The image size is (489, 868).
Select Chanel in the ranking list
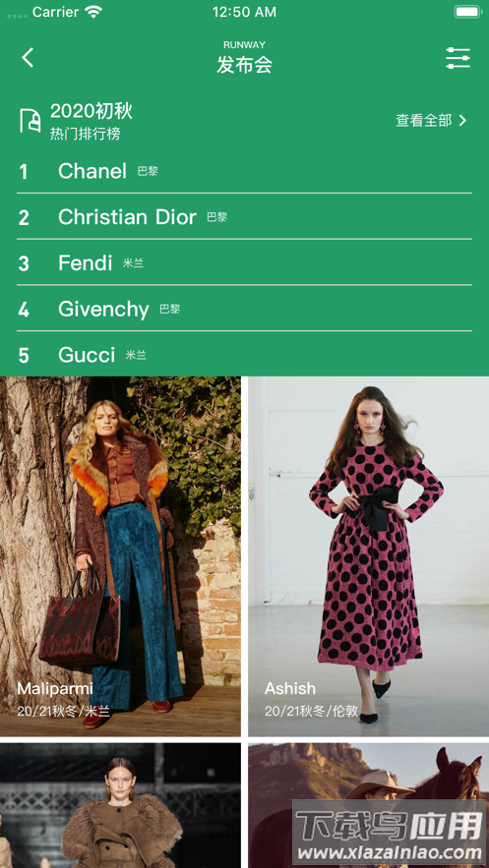click(244, 171)
